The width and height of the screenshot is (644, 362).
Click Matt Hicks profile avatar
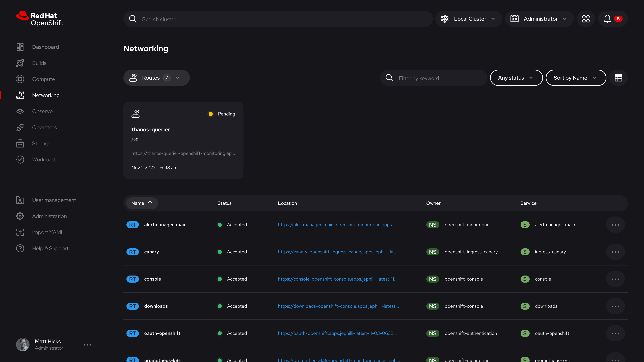23,345
